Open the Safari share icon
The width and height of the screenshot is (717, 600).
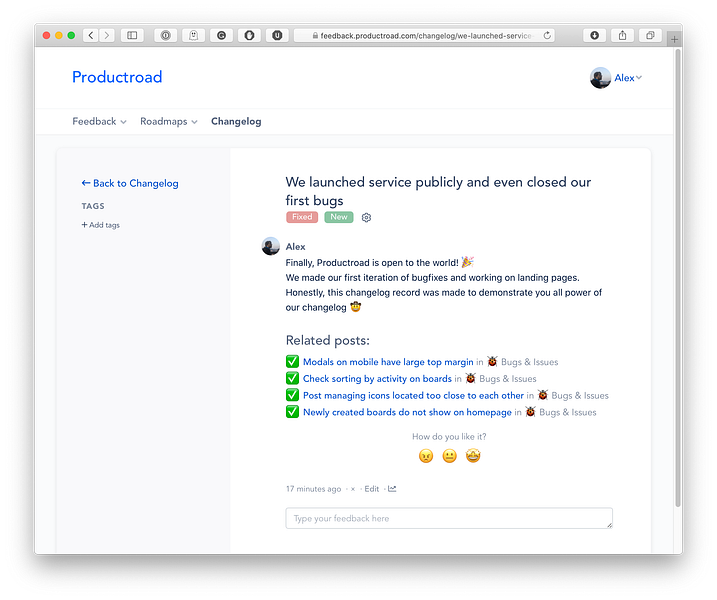tap(622, 35)
